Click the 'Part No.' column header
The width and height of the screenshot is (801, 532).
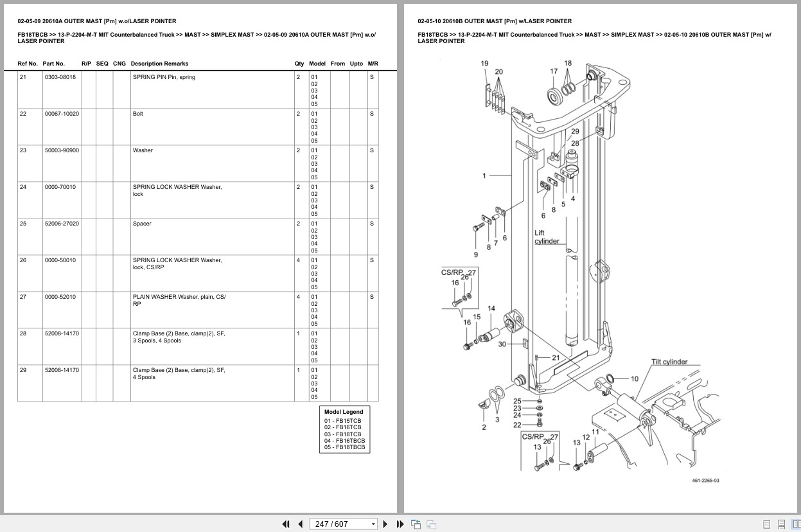pyautogui.click(x=54, y=64)
